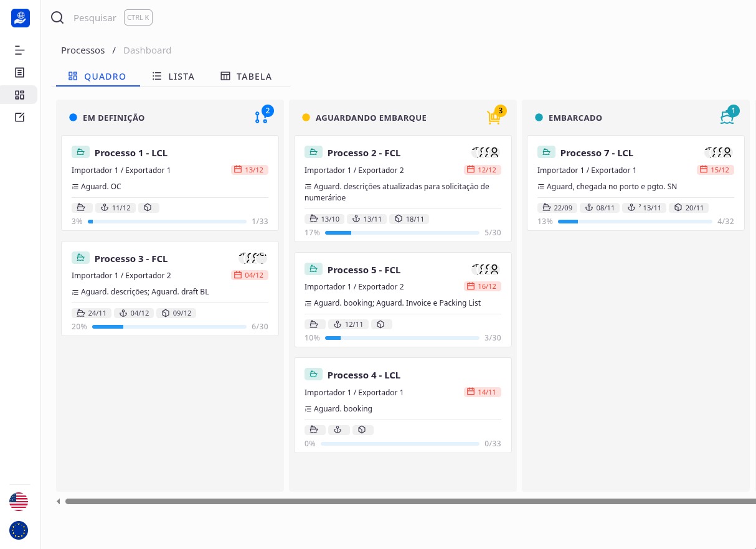Click the EU flag language option
756x549 pixels.
point(19,530)
